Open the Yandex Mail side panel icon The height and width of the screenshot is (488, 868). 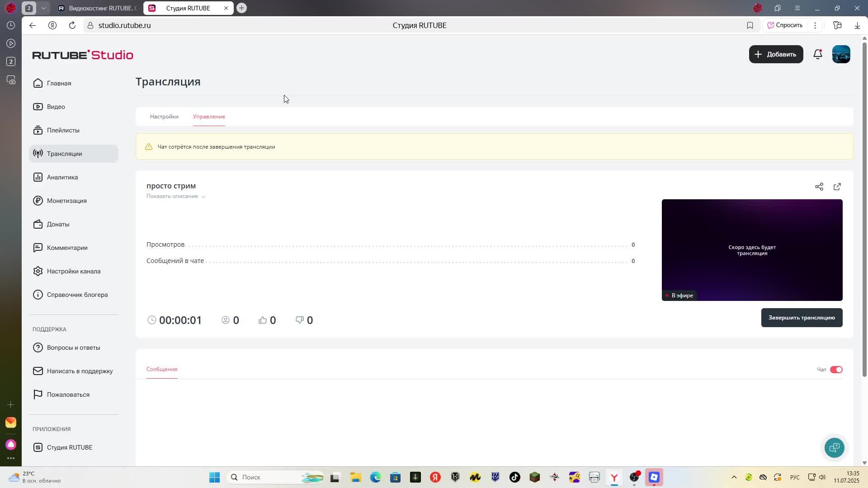coord(11,422)
